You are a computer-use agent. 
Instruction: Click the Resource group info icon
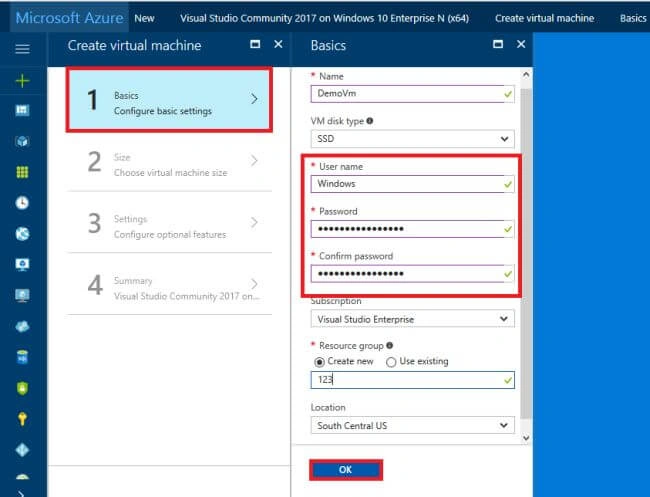pos(390,345)
